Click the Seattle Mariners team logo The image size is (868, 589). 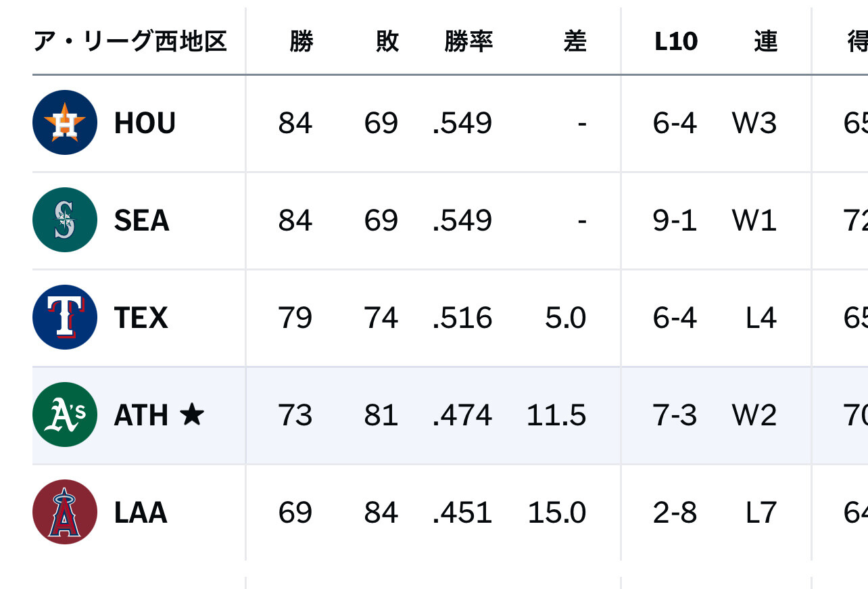point(65,220)
